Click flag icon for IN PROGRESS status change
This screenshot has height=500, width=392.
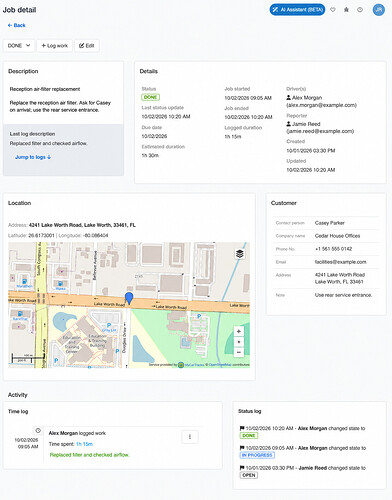click(242, 448)
